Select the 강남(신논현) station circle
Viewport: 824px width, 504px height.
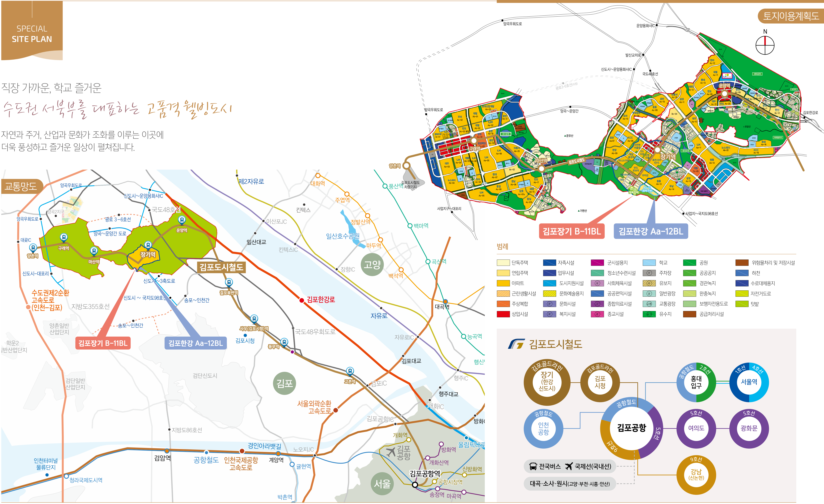click(696, 475)
